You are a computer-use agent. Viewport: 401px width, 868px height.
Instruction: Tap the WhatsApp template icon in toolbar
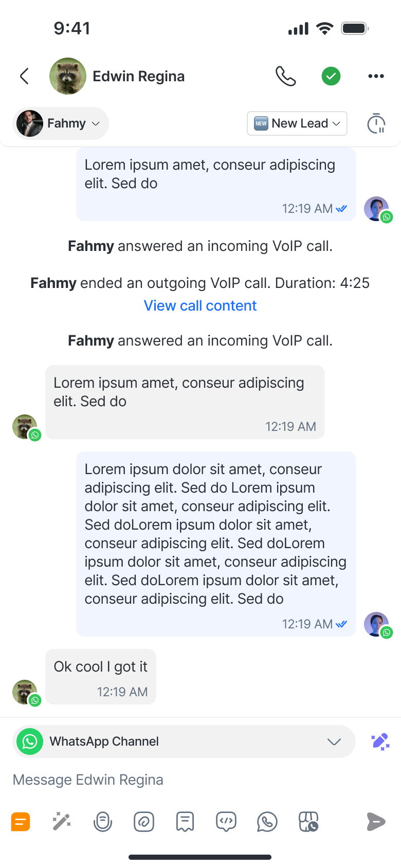[x=267, y=822]
